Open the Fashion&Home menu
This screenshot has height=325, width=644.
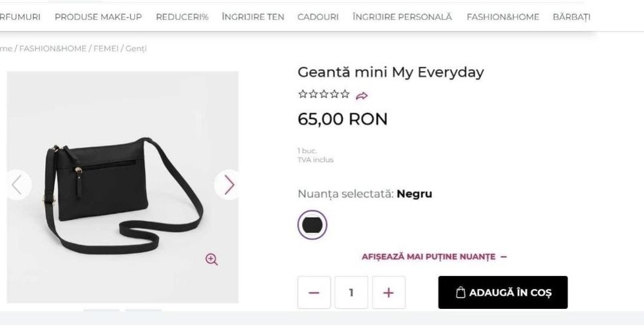click(503, 17)
